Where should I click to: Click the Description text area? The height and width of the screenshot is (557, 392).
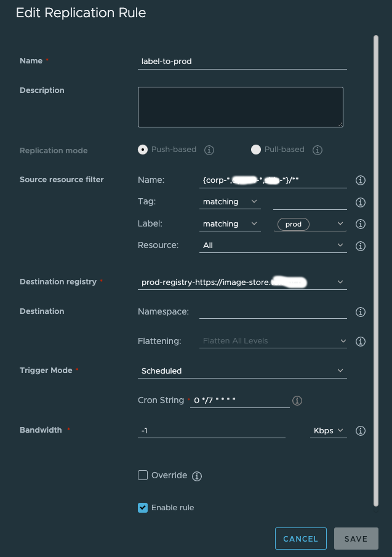point(241,107)
